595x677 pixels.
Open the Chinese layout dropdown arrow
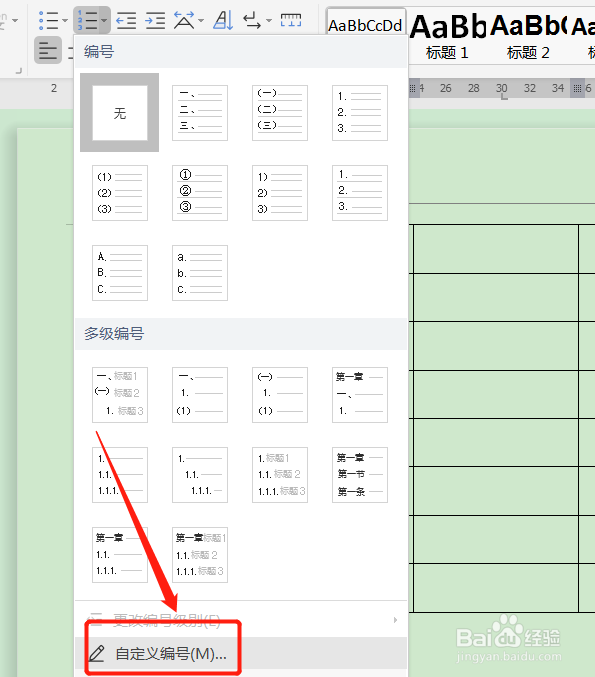201,20
